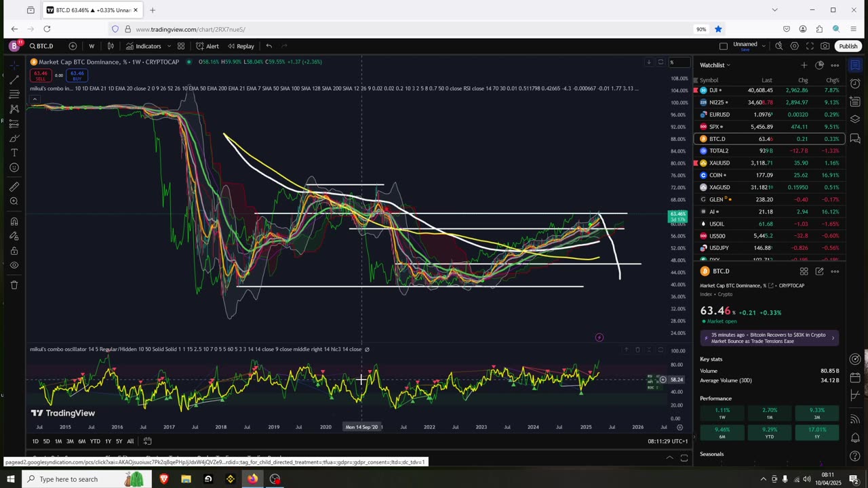This screenshot has width=868, height=488.
Task: Toggle hide all drawings eye icon
Action: click(x=14, y=265)
